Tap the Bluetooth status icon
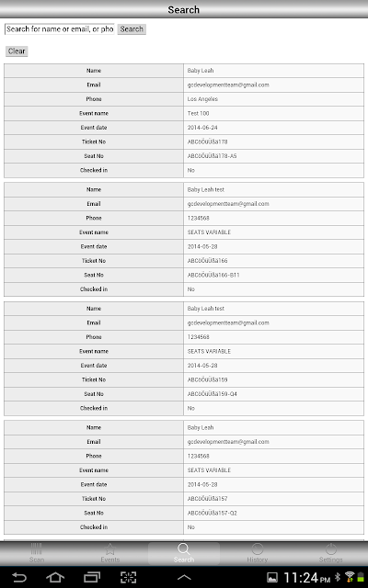Screen dimensions: 368x588 [x=338, y=578]
